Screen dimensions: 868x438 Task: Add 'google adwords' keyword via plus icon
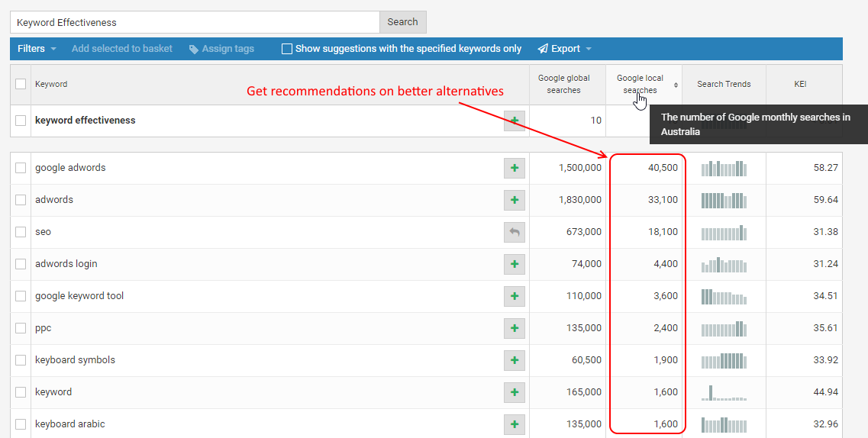click(514, 168)
